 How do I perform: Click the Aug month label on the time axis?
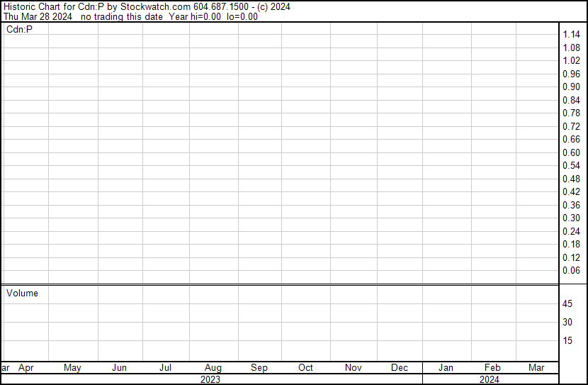click(213, 368)
